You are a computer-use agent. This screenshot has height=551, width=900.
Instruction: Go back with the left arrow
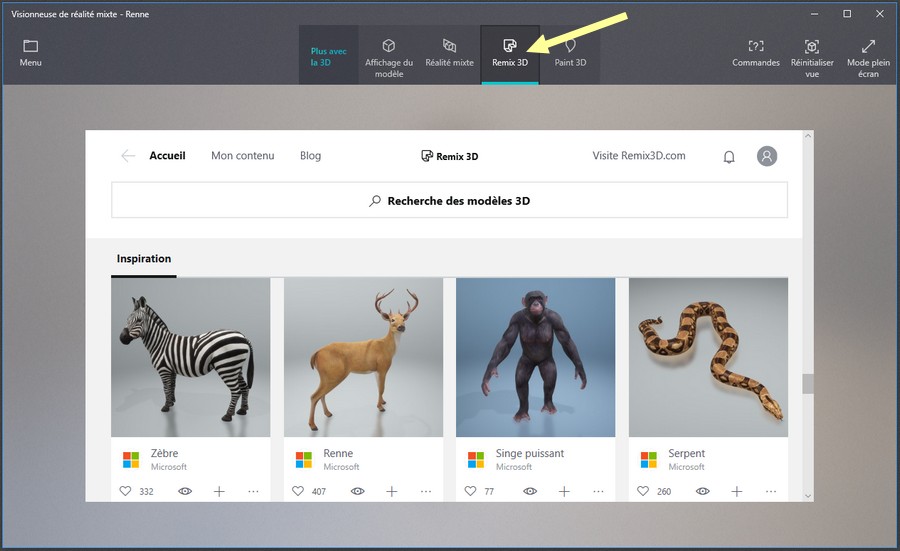pos(128,156)
